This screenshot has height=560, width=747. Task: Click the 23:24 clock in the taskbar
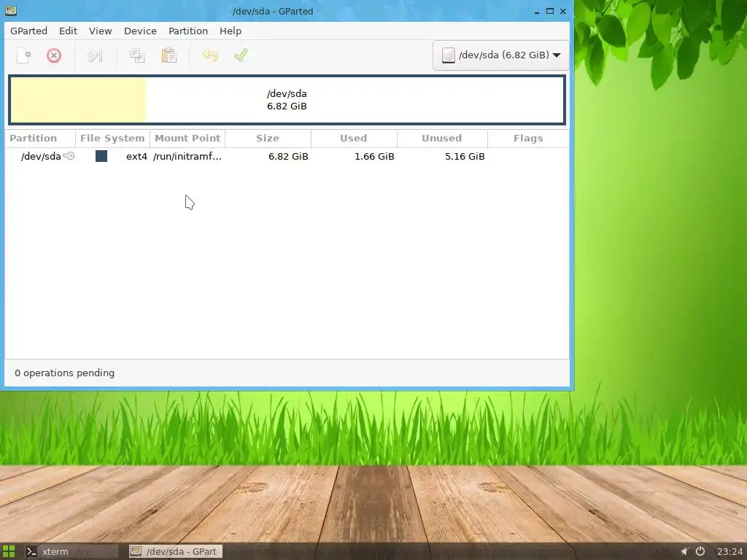pos(729,551)
